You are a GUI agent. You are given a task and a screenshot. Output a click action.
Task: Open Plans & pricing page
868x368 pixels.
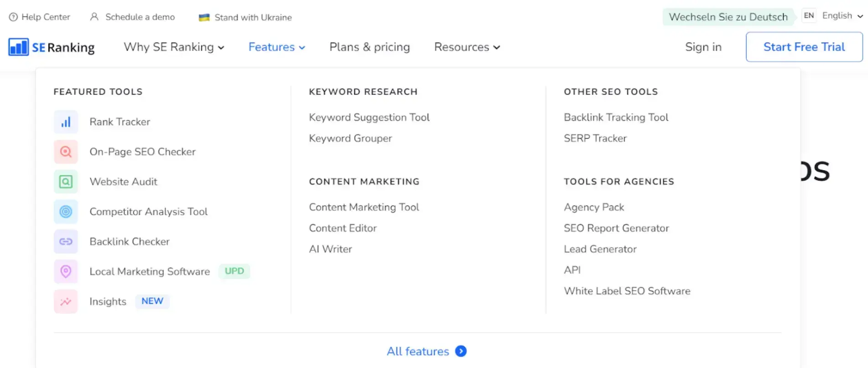pyautogui.click(x=369, y=47)
